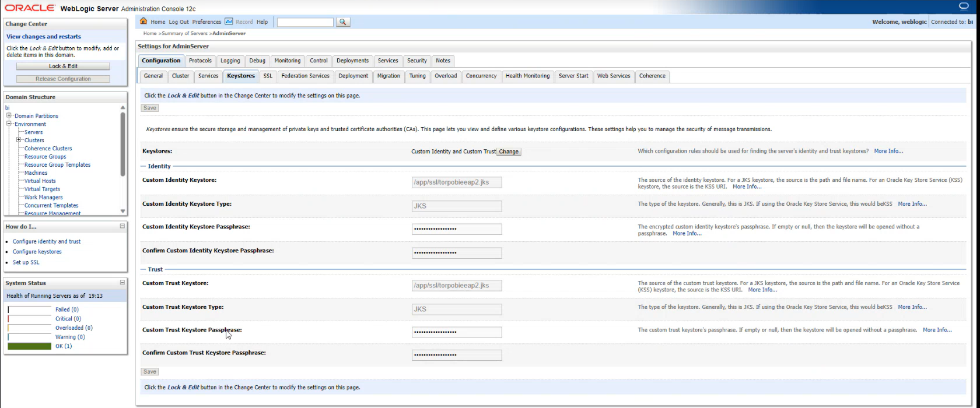Open the Control tab
Viewport: 980px width, 408px height.
(318, 61)
